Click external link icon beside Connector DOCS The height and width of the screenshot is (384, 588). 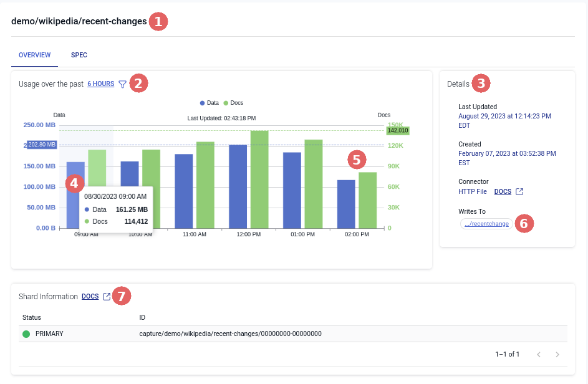point(520,191)
